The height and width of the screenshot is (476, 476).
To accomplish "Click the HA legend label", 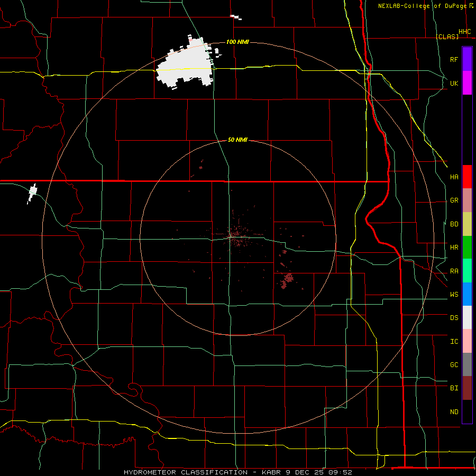I will 454,177.
